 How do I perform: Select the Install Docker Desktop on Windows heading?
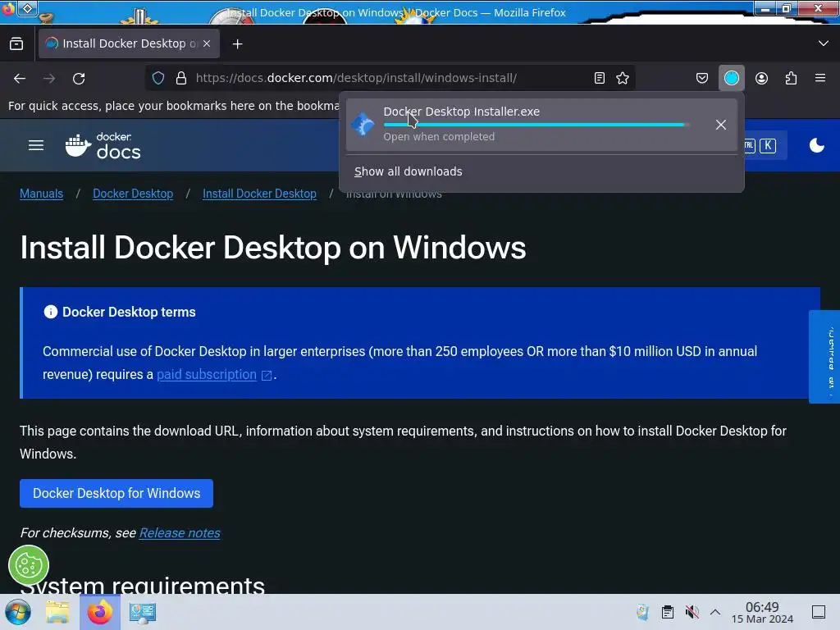(x=272, y=248)
